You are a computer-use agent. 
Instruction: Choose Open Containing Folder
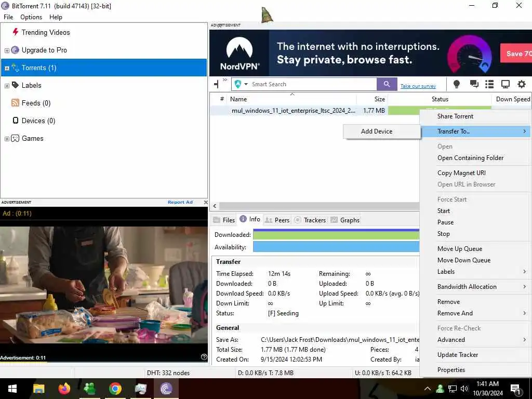click(x=475, y=158)
